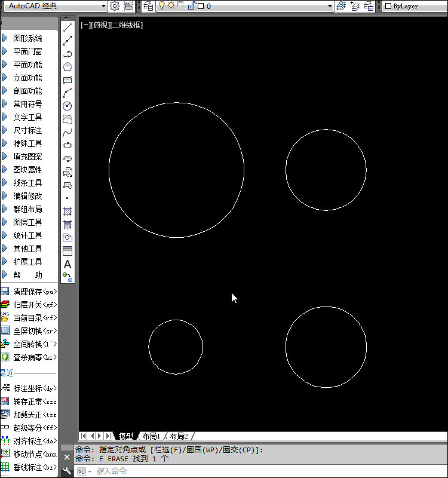The width and height of the screenshot is (448, 478).
Task: Open recent commands dropdown in command line
Action: click(85, 471)
